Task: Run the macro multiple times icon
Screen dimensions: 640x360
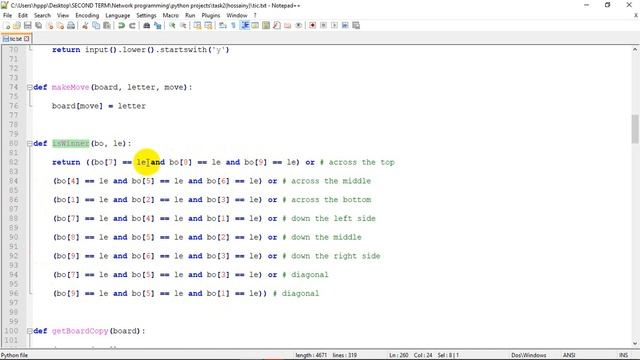Action: click(345, 25)
